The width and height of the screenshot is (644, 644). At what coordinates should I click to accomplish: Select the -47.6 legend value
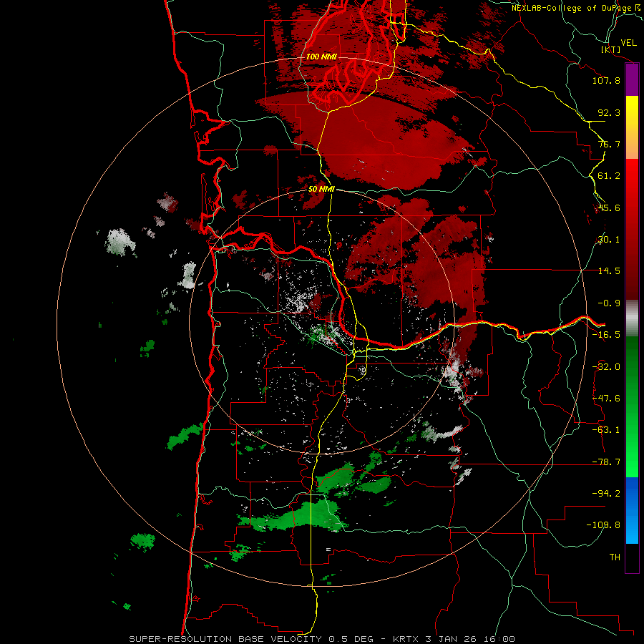[606, 399]
